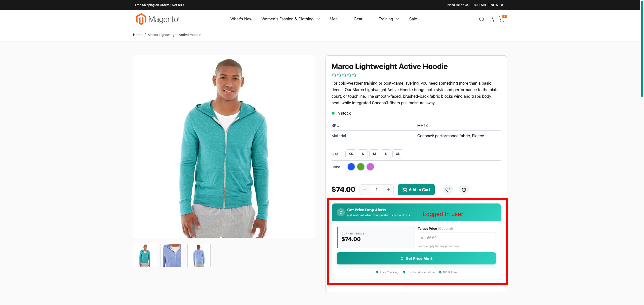
Task: Click the Magento logo
Action: pos(157,19)
